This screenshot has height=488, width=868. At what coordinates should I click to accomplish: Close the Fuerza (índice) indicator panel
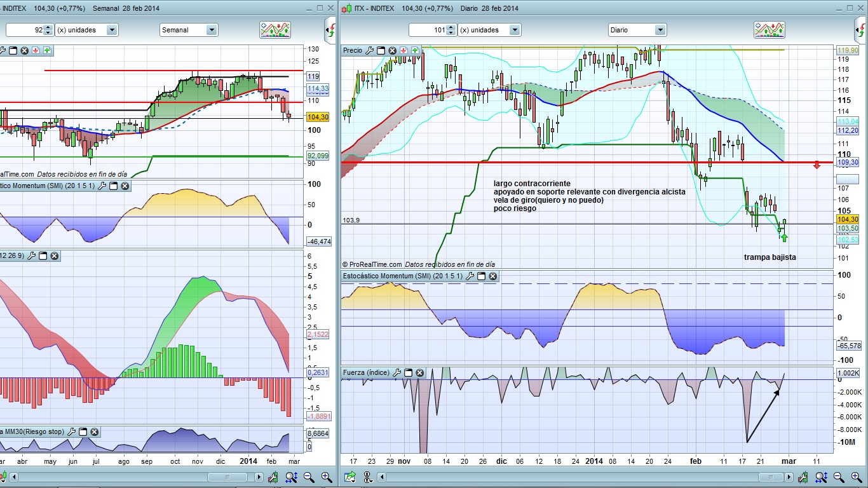tap(420, 373)
